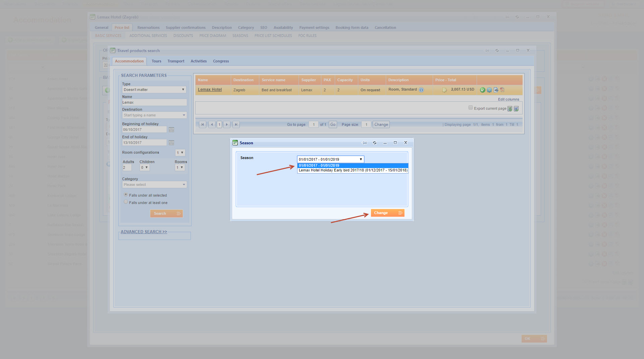Select Falls under at least one option
Image resolution: width=644 pixels, height=359 pixels.
tap(126, 202)
